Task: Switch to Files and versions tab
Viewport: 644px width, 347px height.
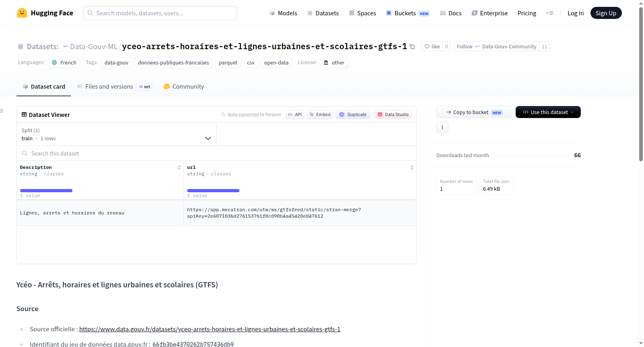Action: pyautogui.click(x=114, y=87)
